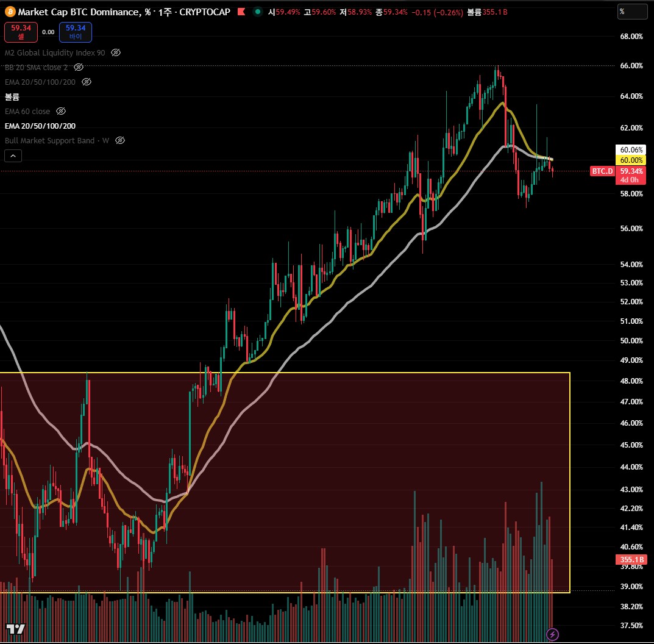Open the TradingView logo link
The image size is (654, 644).
pos(15,629)
